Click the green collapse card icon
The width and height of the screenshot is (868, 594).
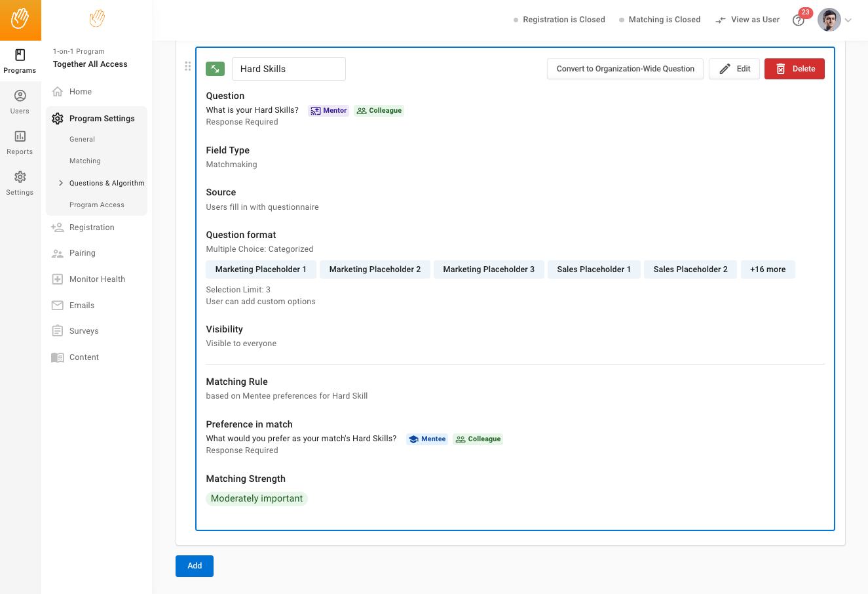tap(215, 69)
